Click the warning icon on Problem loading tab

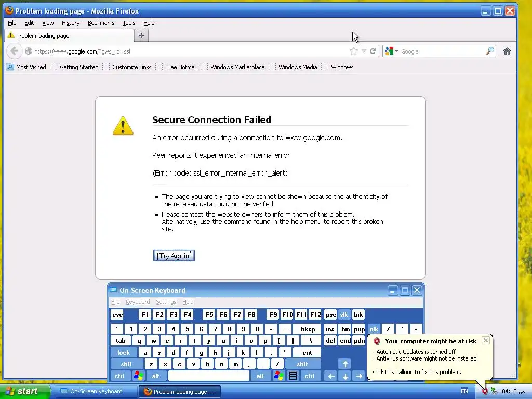pos(11,35)
